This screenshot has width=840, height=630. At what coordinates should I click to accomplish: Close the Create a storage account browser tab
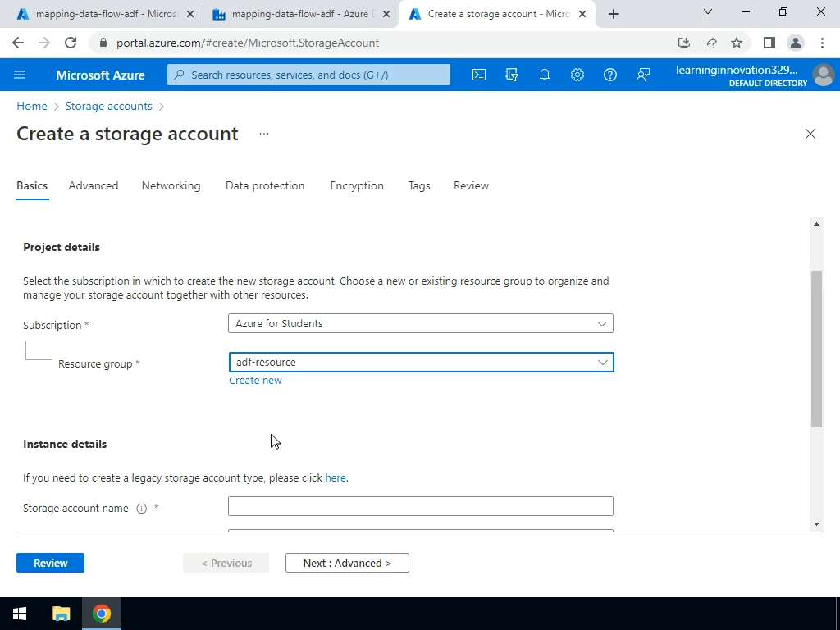tap(582, 14)
